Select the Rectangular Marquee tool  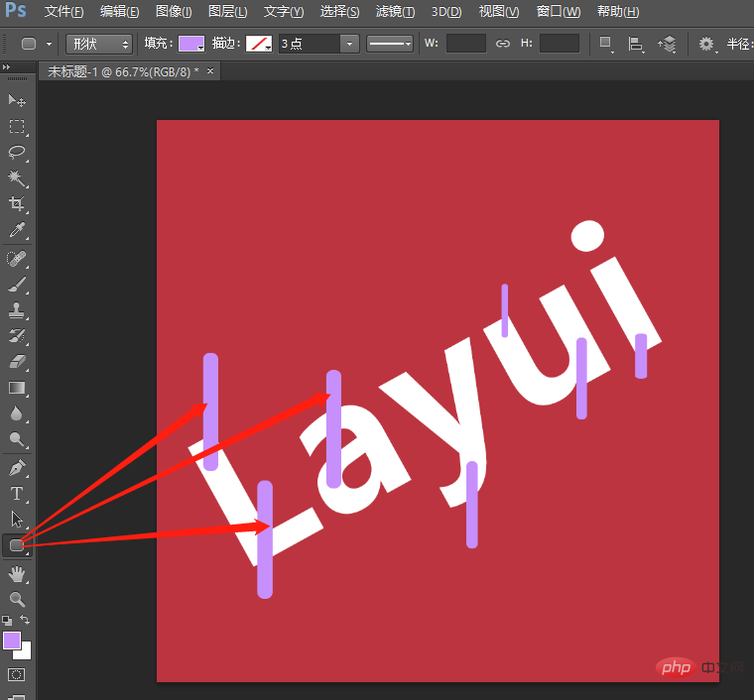coord(17,127)
